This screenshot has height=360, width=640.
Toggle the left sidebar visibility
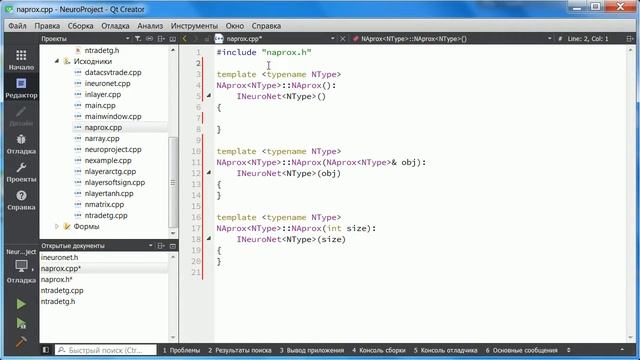tap(46, 350)
